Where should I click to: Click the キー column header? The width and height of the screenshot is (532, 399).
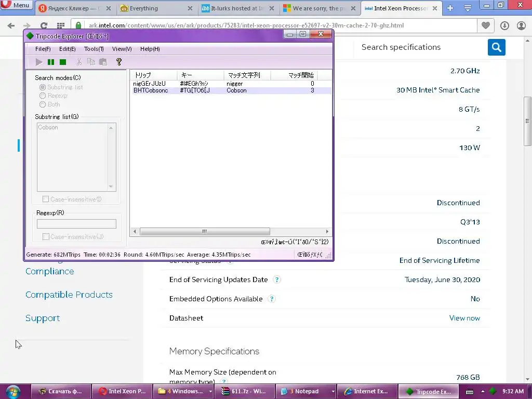(200, 75)
